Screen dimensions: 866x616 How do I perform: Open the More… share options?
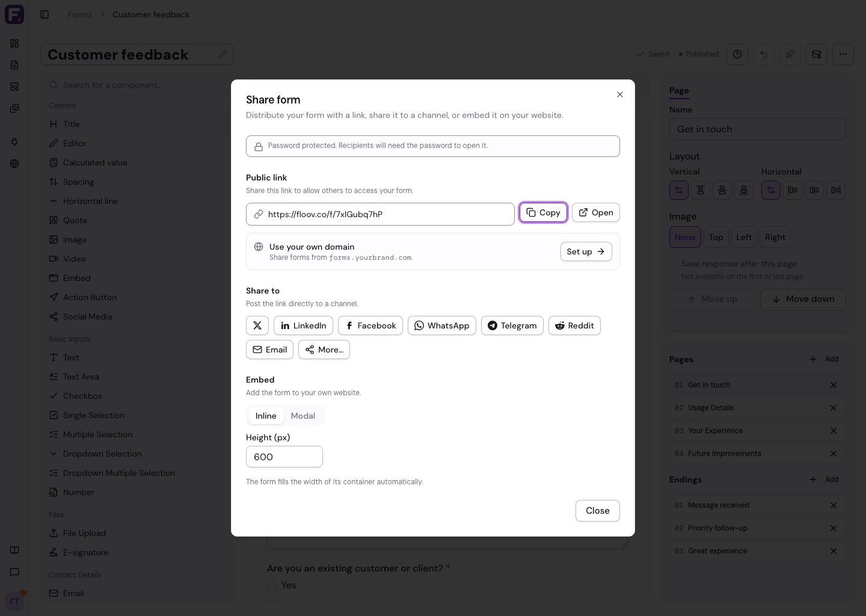[x=324, y=350]
